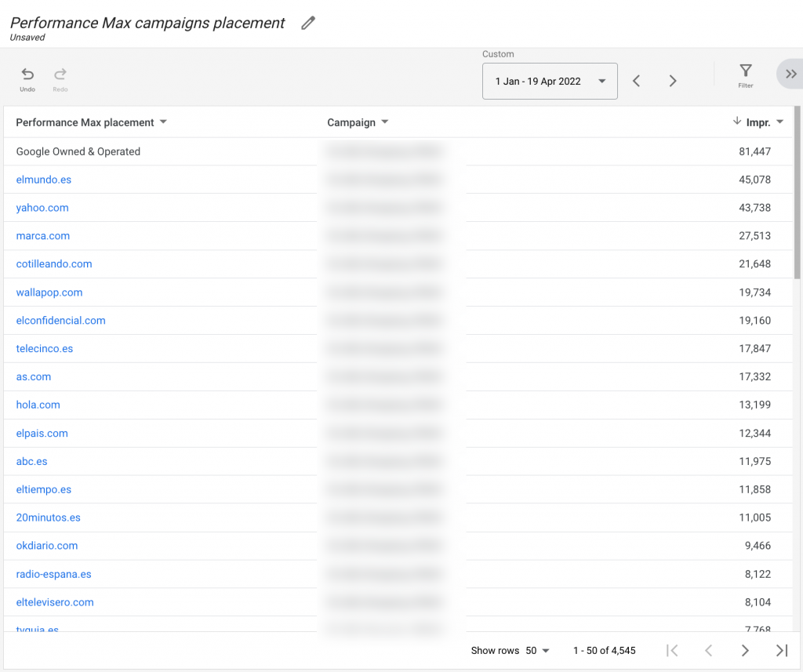Jump to first page of results
Image resolution: width=803 pixels, height=672 pixels.
(672, 651)
